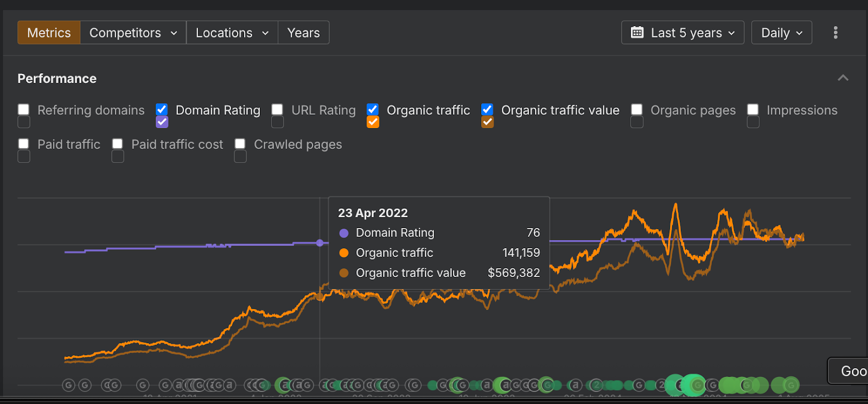Enable the top Referring domains checkbox
The height and width of the screenshot is (404, 868).
tap(23, 109)
